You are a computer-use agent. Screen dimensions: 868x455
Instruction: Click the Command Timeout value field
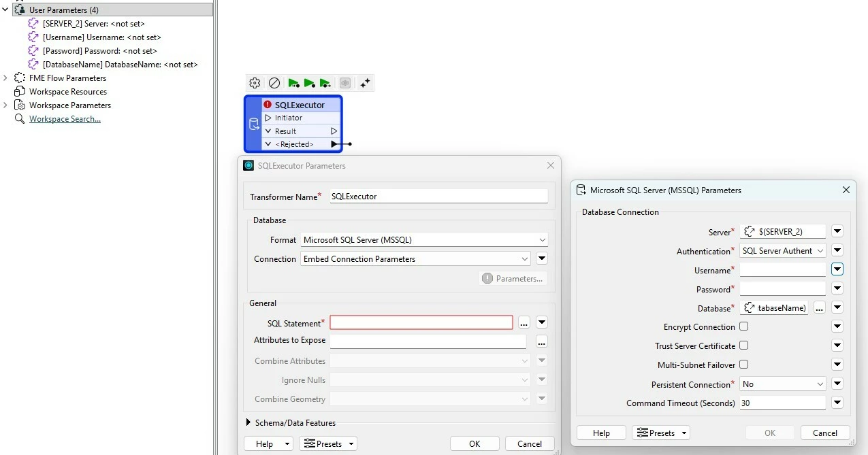click(x=783, y=403)
